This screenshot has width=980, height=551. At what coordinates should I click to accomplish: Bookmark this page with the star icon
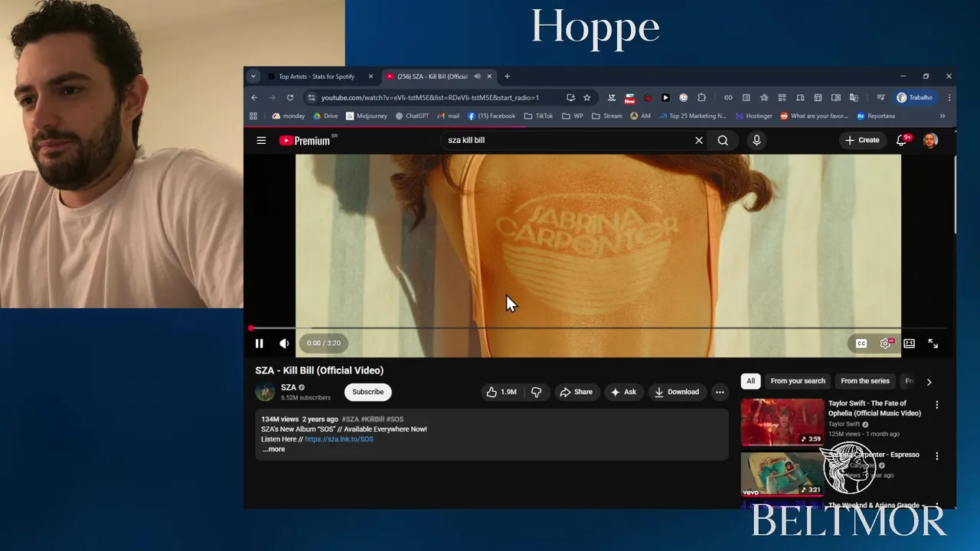(x=587, y=97)
